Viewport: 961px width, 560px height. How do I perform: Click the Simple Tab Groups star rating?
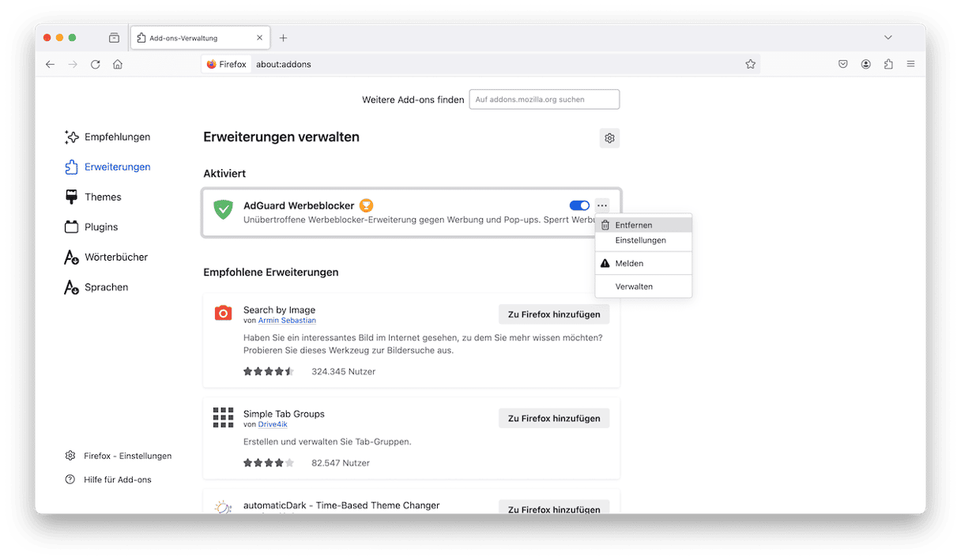[269, 463]
